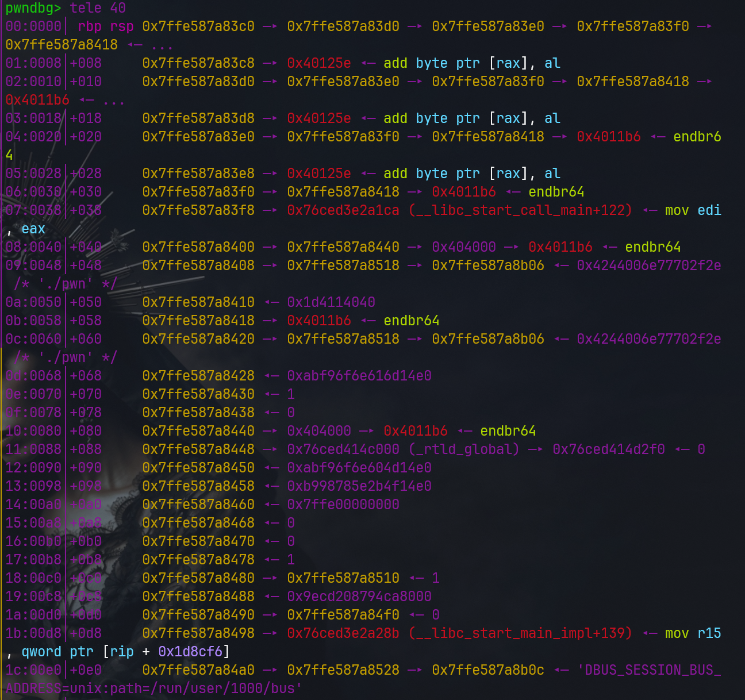This screenshot has width=745, height=700.
Task: Click the endbr64 instruction on line 04
Action: point(696,137)
